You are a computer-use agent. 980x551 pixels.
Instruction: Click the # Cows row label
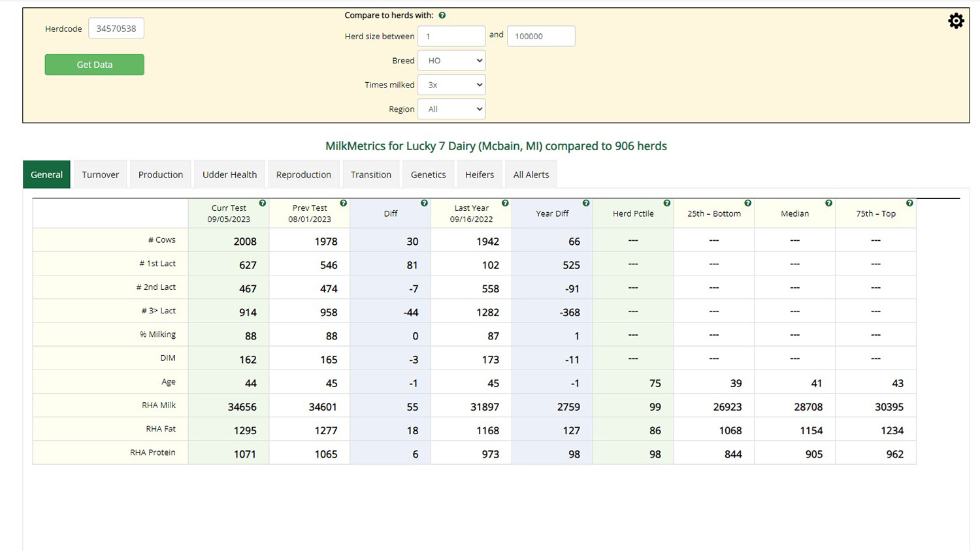[162, 240]
